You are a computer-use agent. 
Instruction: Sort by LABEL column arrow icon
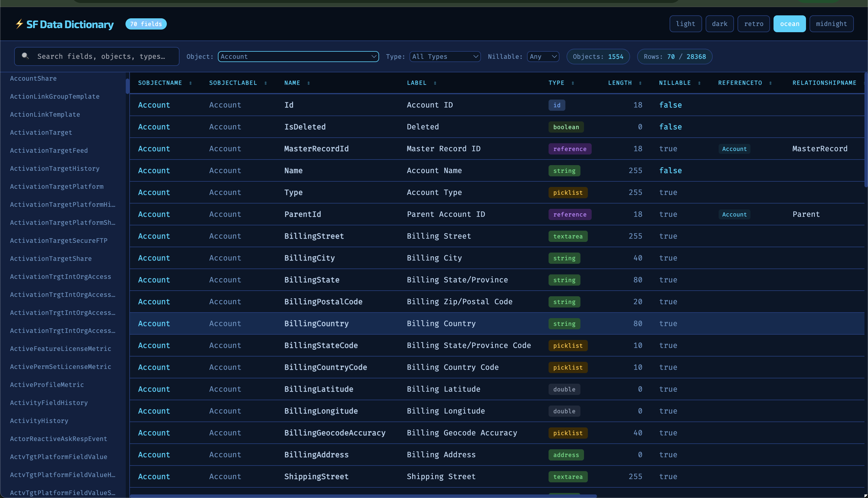pos(435,83)
